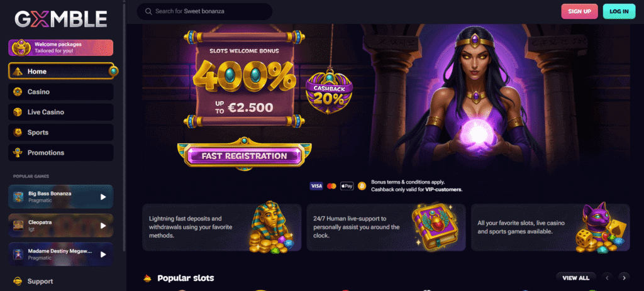Click the Sign Up button
This screenshot has height=291, width=644.
pyautogui.click(x=579, y=11)
